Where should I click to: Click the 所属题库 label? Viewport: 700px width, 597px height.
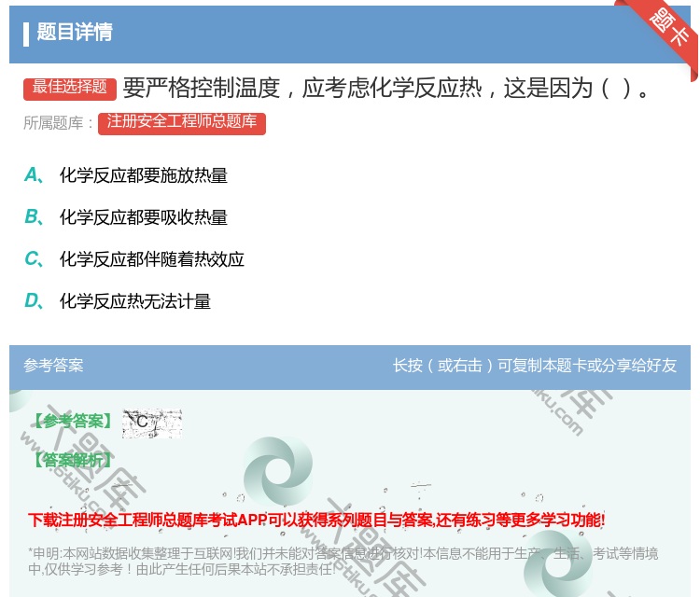58,123
